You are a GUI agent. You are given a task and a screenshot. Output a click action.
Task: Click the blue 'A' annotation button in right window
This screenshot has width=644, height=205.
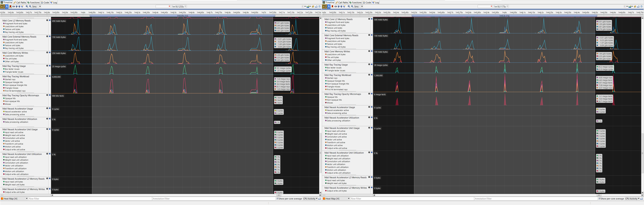click(x=329, y=7)
